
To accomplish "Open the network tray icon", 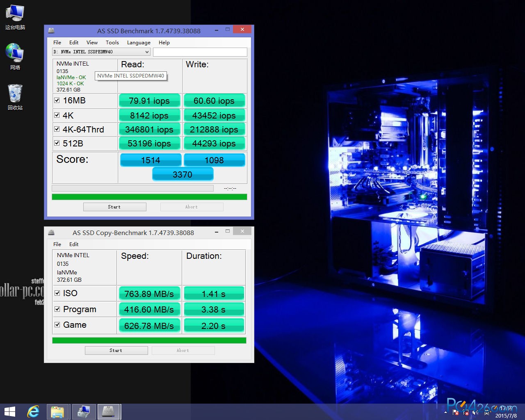I will pos(466,412).
